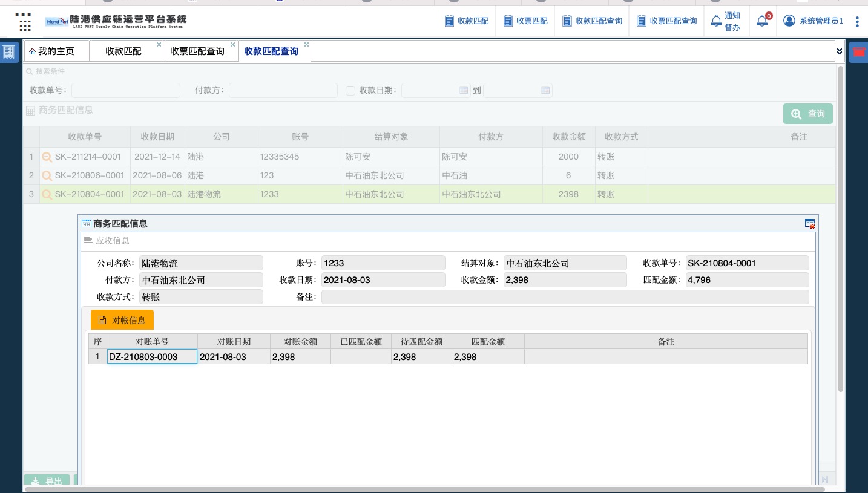868x493 pixels.
Task: Click the magnifier icon for SK-210806-0001
Action: pyautogui.click(x=47, y=176)
